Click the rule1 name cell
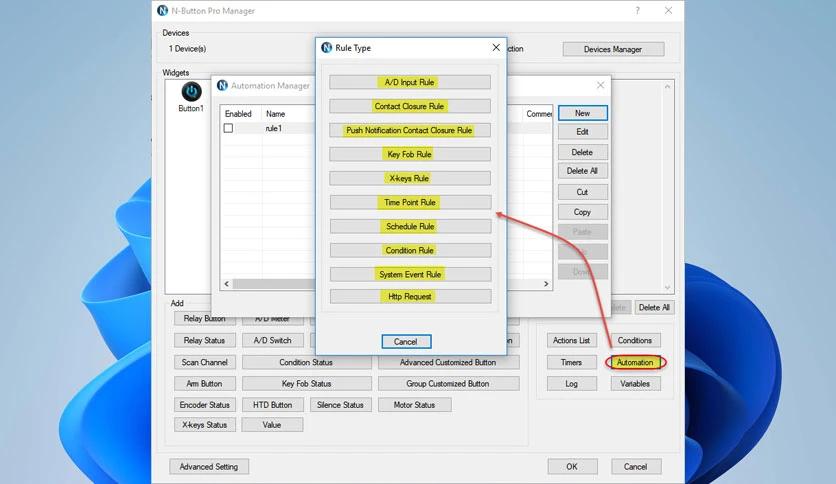Image resolution: width=836 pixels, height=484 pixels. point(274,128)
